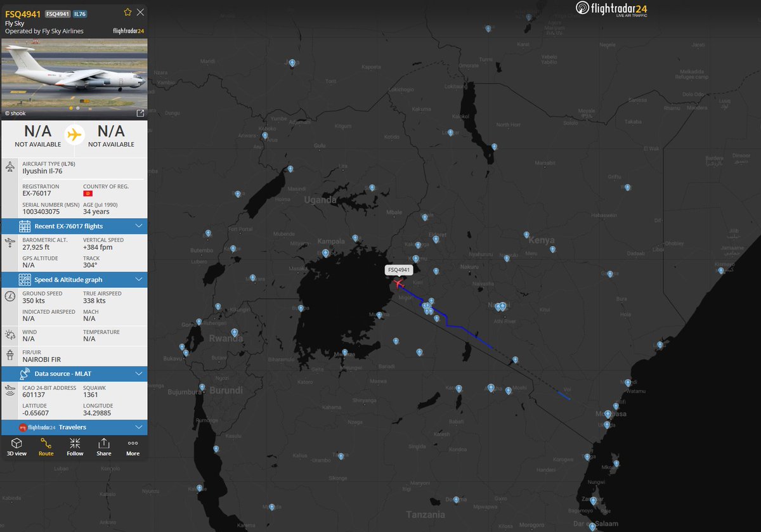This screenshot has width=761, height=532.
Task: Select the Bujumbura airport pin
Action: coord(202,387)
